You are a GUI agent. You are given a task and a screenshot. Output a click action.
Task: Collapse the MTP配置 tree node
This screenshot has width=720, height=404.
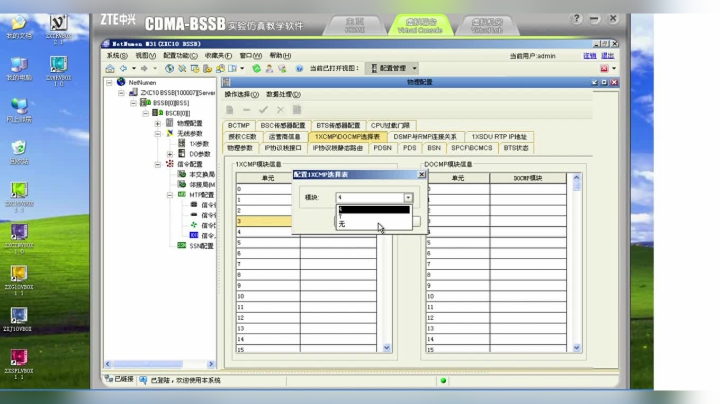170,195
